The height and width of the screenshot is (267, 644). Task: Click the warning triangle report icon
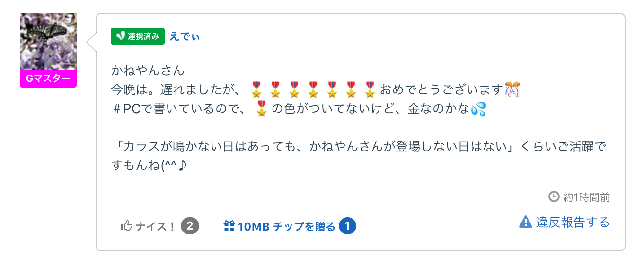526,222
